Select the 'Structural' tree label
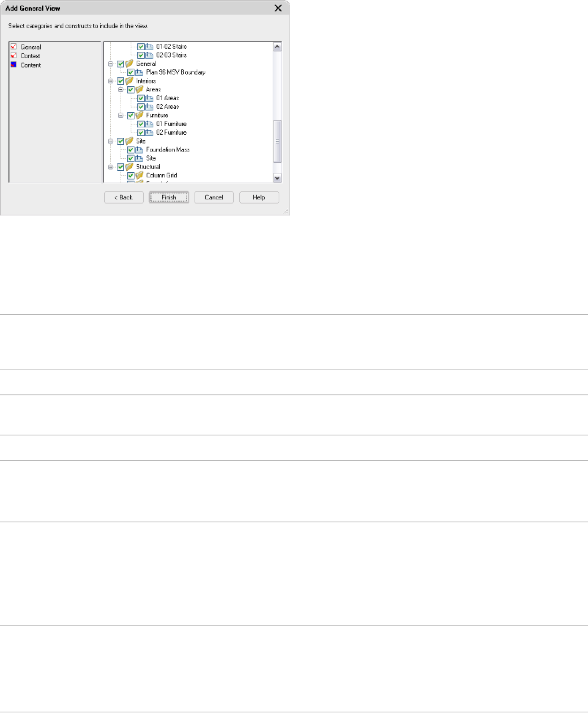This screenshot has height=713, width=588. pyautogui.click(x=148, y=167)
